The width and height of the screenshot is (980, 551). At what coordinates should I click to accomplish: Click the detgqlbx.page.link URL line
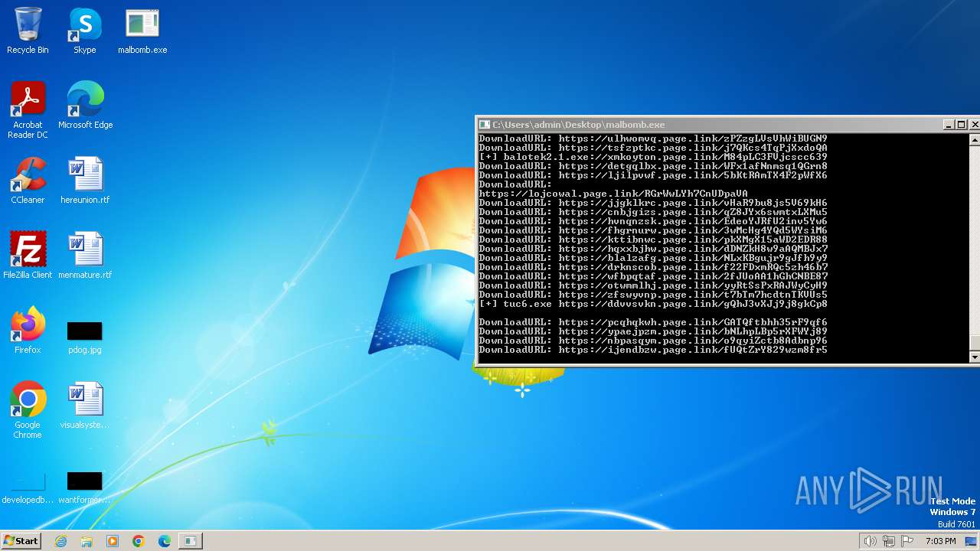tap(653, 166)
